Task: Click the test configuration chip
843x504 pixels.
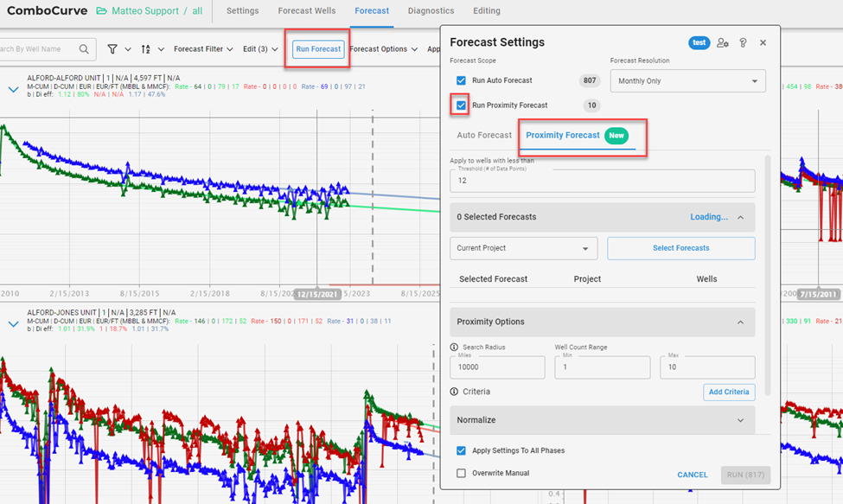Action: click(x=699, y=42)
